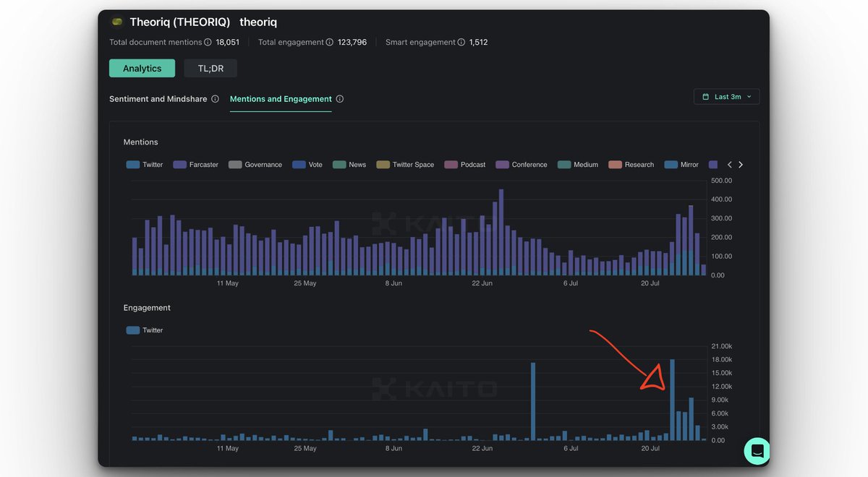Switch to Mentions and Engagement tab

coord(281,99)
